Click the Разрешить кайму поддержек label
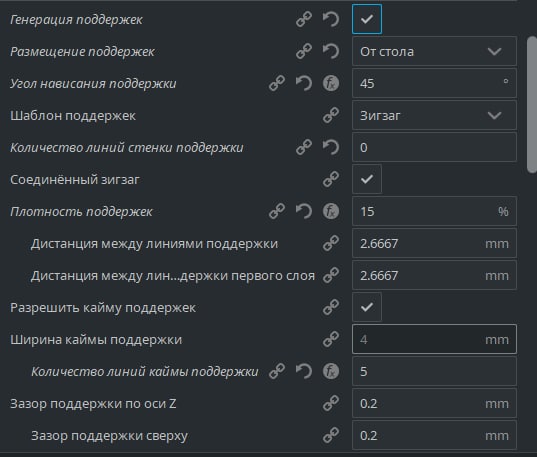Screen dimensions: 537x457 (x=103, y=308)
